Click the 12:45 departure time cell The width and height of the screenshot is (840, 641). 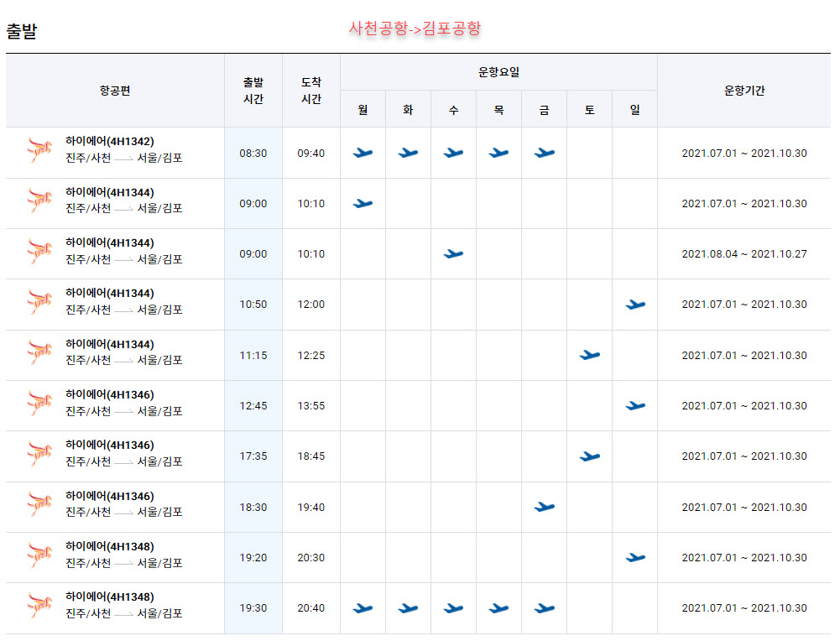[x=253, y=406]
